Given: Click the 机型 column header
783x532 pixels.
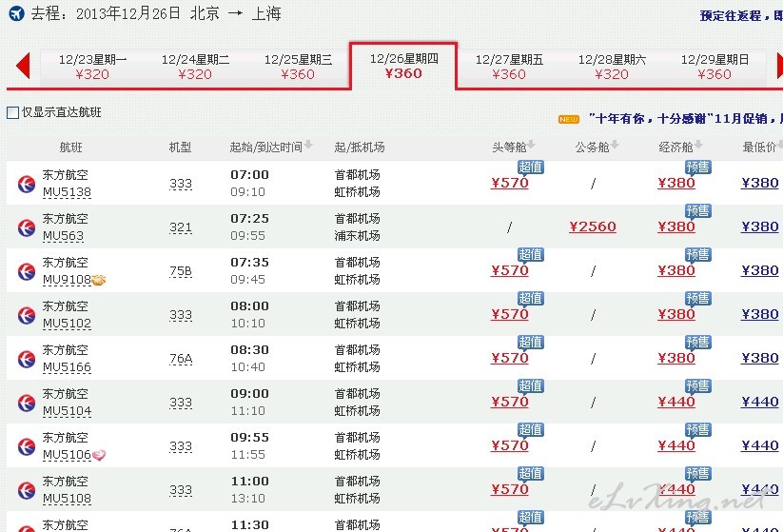Looking at the screenshot, I should [x=180, y=148].
